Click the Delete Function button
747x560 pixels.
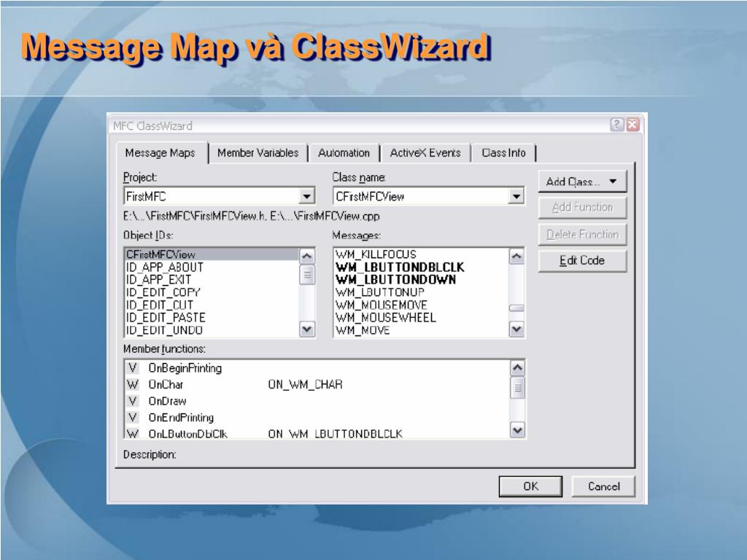[582, 234]
